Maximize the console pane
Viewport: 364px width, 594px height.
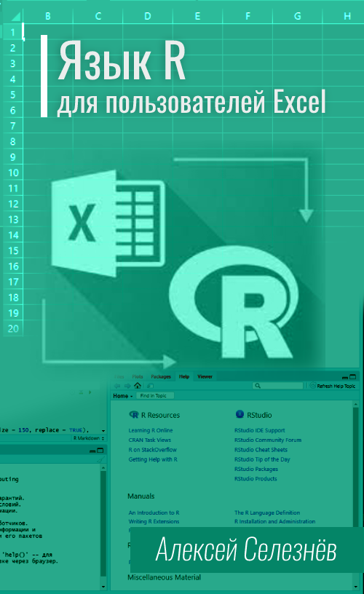(x=100, y=451)
